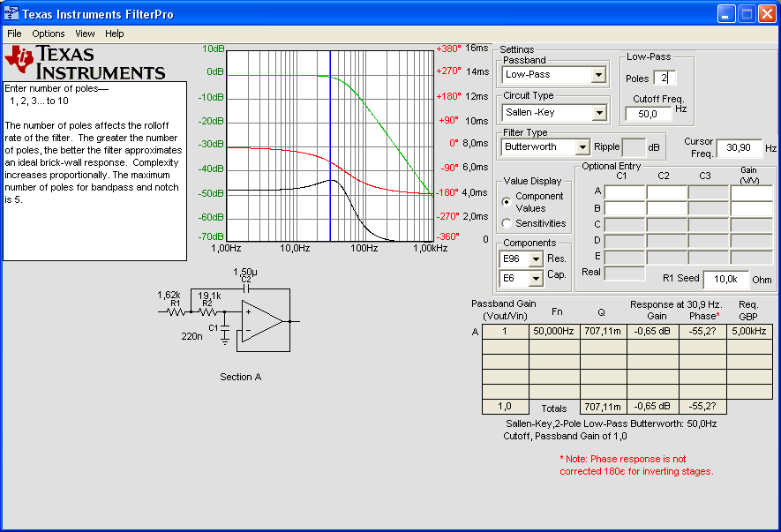This screenshot has width=781, height=532.
Task: Open the Cap. tolerance E6 dropdown
Action: click(x=536, y=279)
